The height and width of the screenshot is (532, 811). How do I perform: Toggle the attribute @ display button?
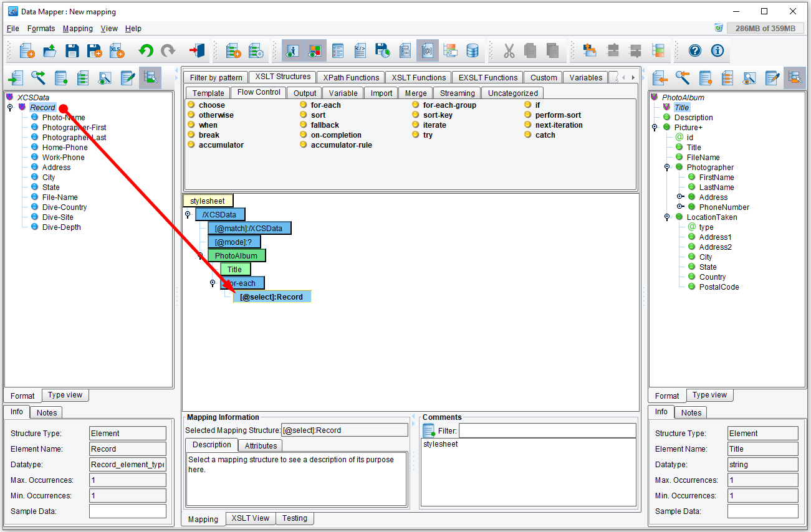coord(428,51)
